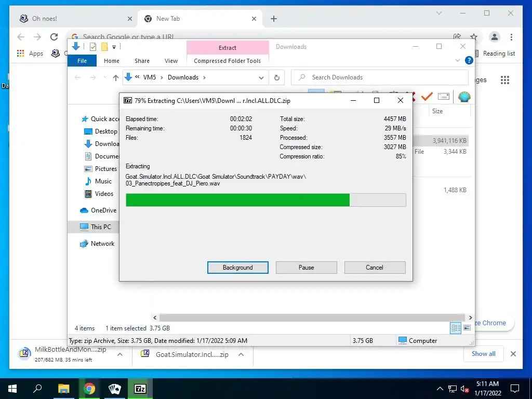Open Network in navigation pane

97,244
